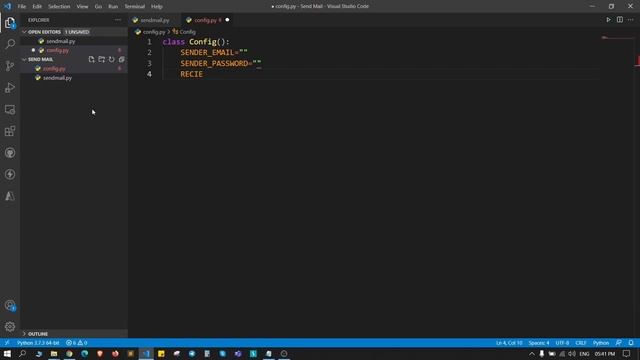This screenshot has width=640, height=360.
Task: Click Config class in the breadcrumb
Action: [188, 32]
